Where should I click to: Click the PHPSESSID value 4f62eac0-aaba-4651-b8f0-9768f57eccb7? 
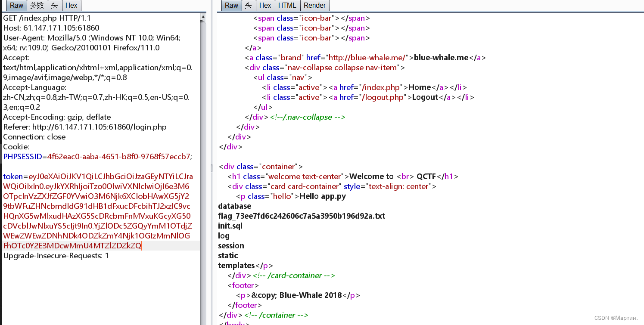pyautogui.click(x=118, y=157)
